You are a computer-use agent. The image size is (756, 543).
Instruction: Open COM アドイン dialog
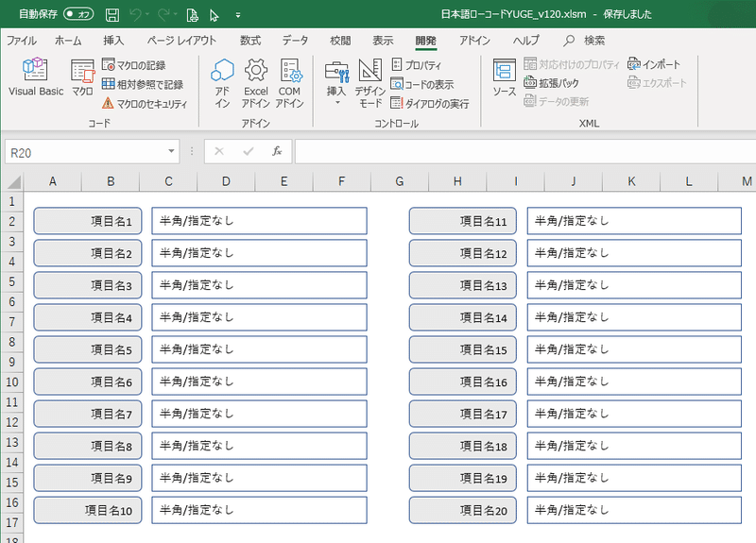click(x=290, y=83)
